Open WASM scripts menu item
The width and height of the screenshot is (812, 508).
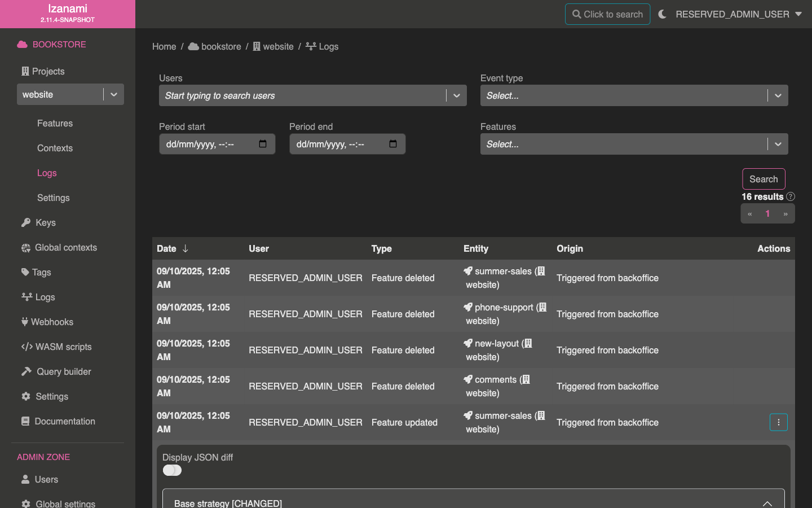[63, 347]
